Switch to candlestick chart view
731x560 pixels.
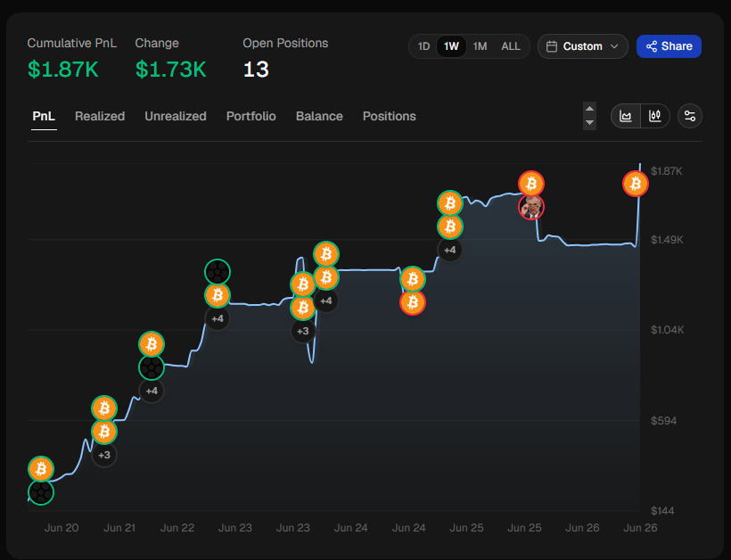tap(655, 116)
